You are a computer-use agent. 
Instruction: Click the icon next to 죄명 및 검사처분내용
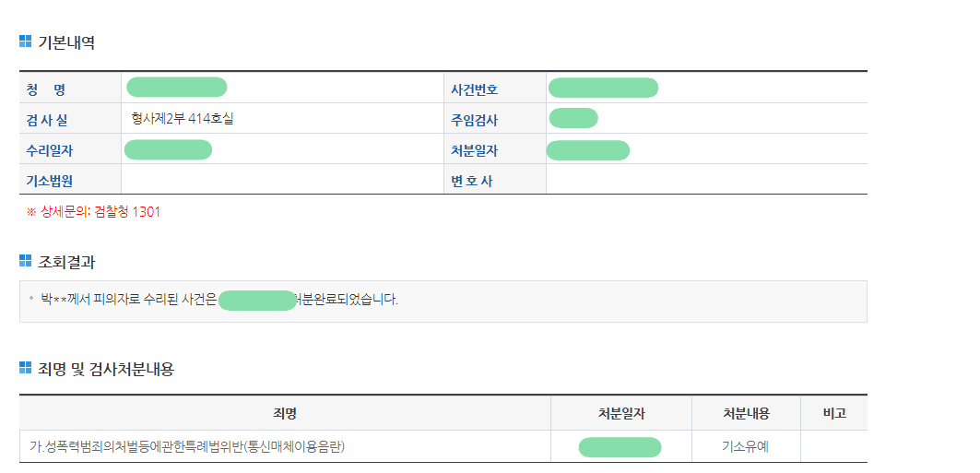pyautogui.click(x=25, y=369)
